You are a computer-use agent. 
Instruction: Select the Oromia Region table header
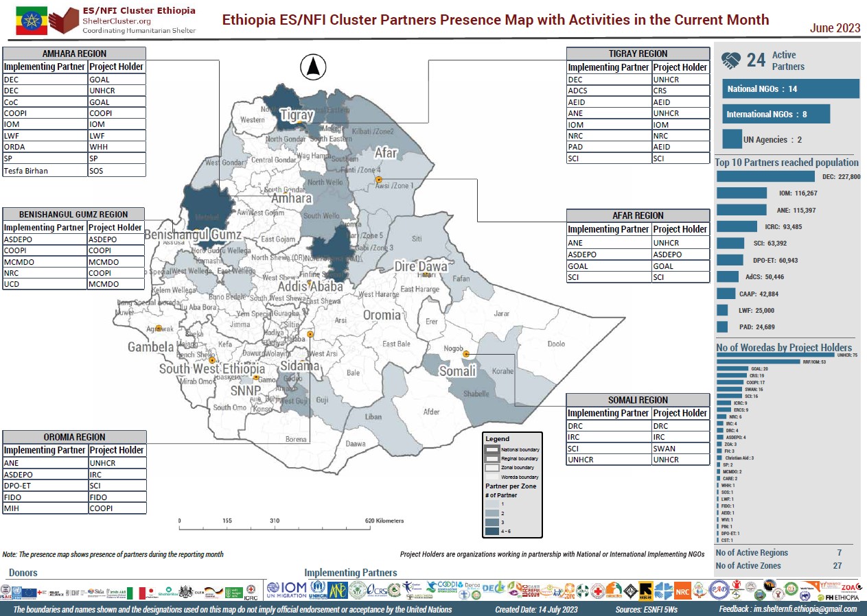click(74, 437)
